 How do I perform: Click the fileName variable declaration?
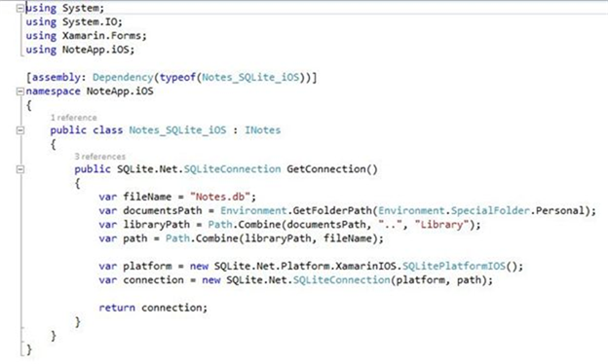147,197
